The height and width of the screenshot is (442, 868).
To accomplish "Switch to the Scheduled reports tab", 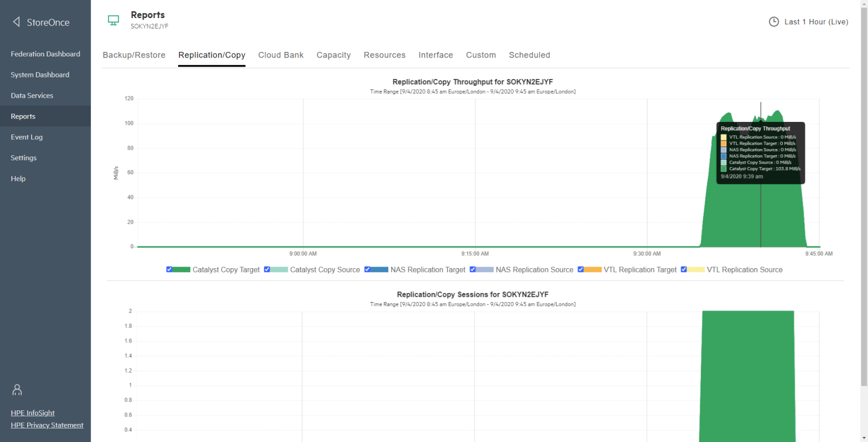I will pos(530,55).
